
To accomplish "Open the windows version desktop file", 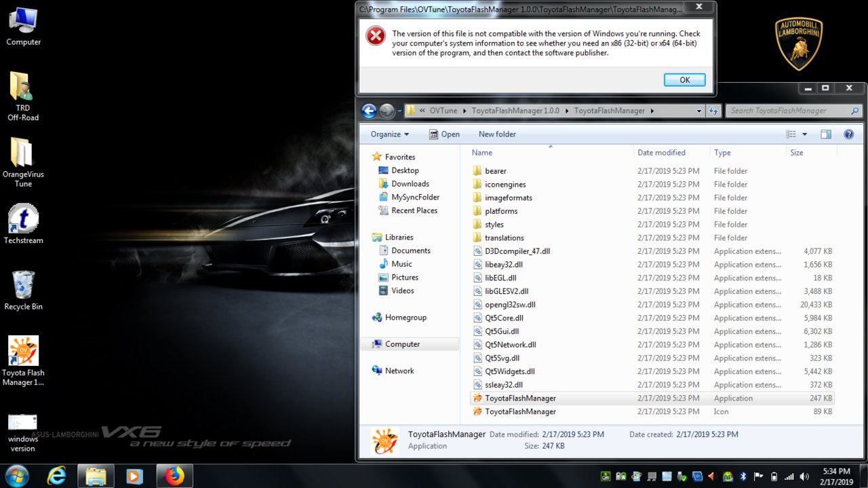I will click(23, 432).
